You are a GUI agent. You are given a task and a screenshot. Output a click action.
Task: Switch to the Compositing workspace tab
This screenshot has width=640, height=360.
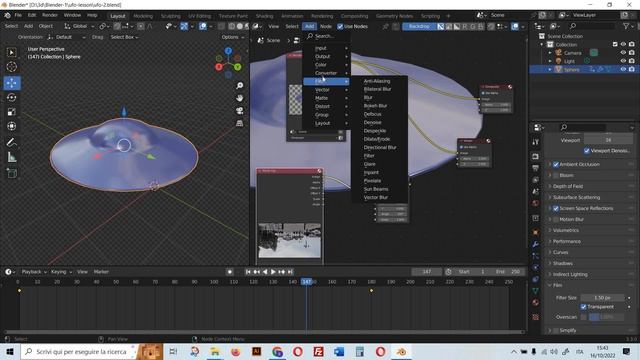354,16
